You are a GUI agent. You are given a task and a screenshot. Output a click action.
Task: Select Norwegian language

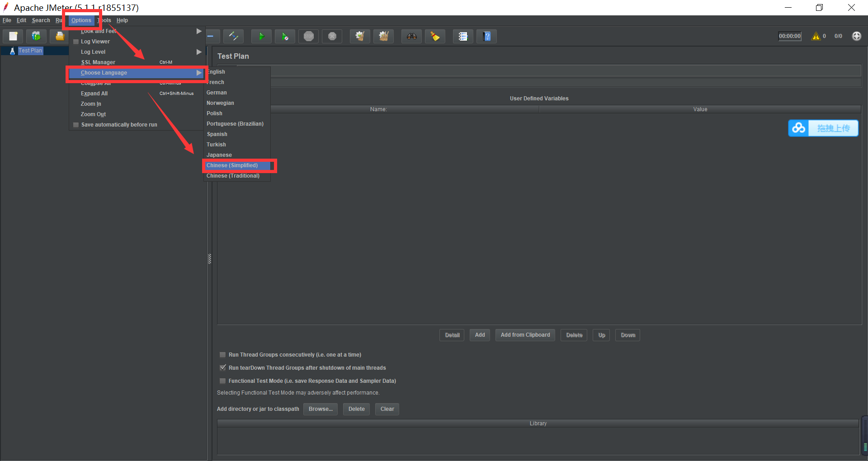237,103
